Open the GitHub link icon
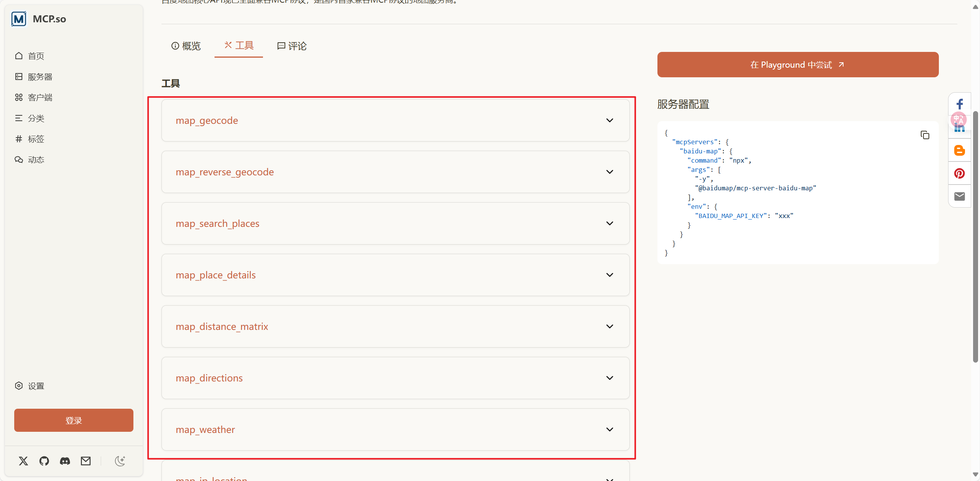Image resolution: width=980 pixels, height=481 pixels. pyautogui.click(x=44, y=461)
